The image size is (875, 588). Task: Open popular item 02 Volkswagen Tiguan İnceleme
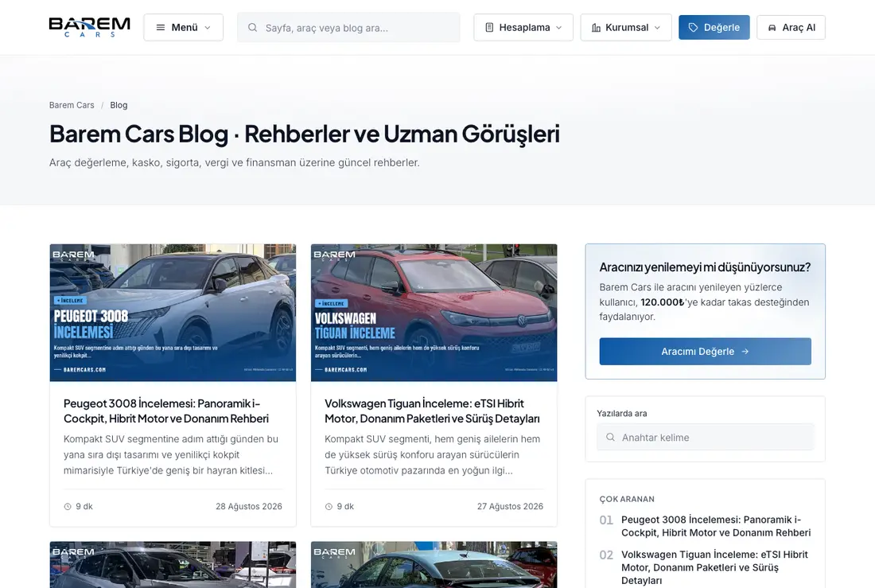714,567
